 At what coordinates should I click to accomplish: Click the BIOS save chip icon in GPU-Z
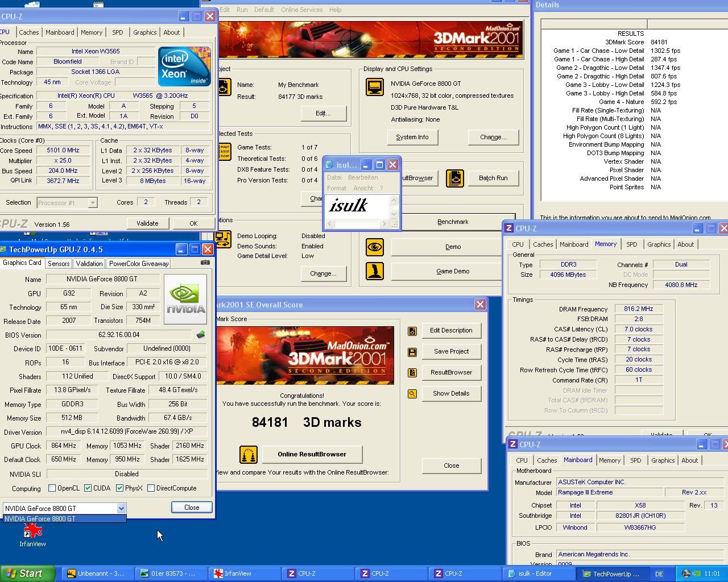point(201,335)
